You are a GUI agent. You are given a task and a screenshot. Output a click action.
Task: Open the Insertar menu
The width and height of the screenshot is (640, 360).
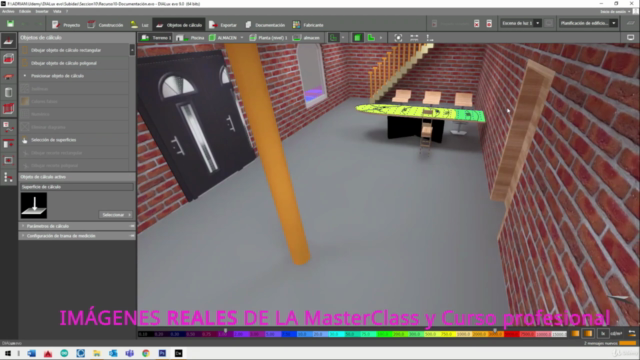[x=42, y=11]
